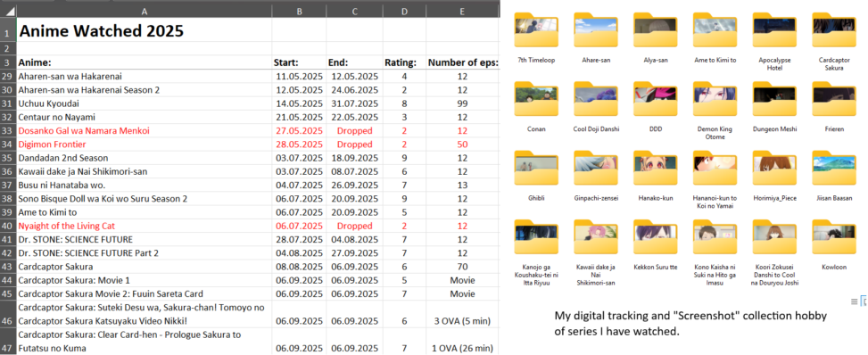This screenshot has height=355, width=868.
Task: Select the Ame to Kimi to folder icon
Action: click(x=715, y=30)
